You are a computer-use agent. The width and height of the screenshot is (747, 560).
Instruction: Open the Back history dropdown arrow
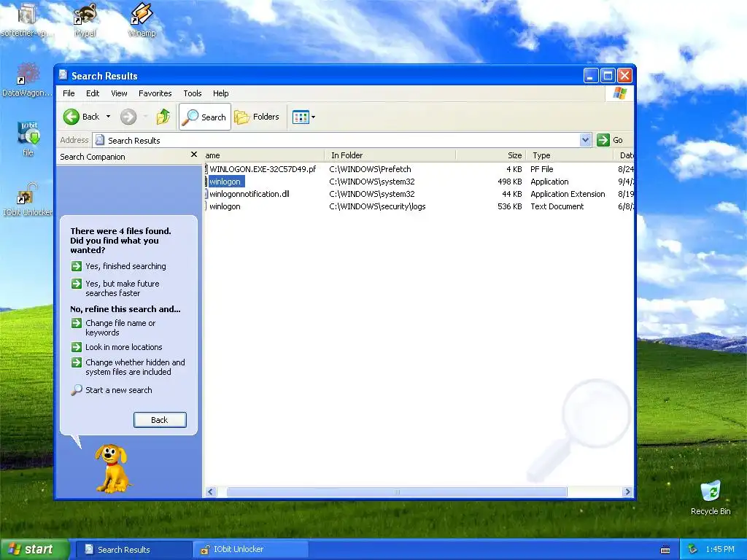tap(108, 117)
